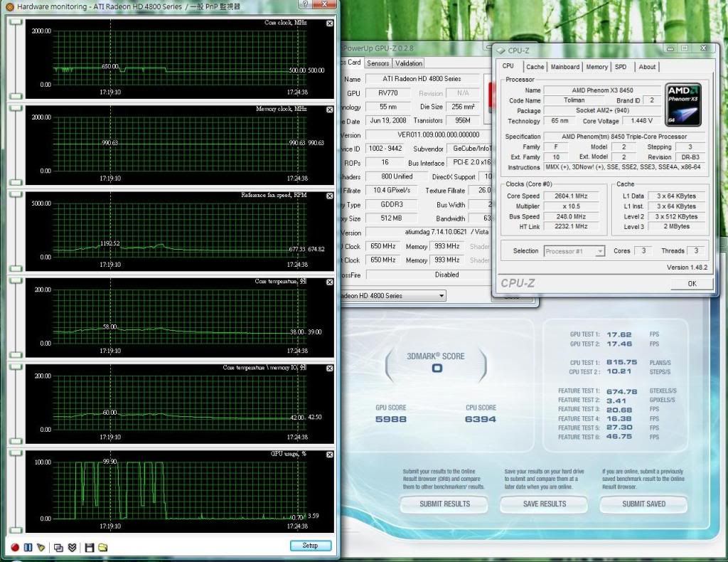Click the slider handle above the Core clock graph
728x562 pixels.
(16, 22)
